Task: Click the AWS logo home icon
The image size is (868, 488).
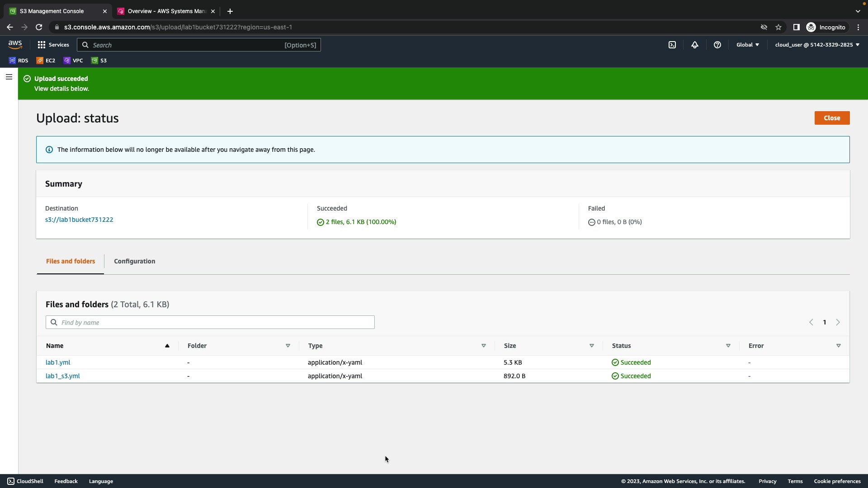Action: click(15, 45)
